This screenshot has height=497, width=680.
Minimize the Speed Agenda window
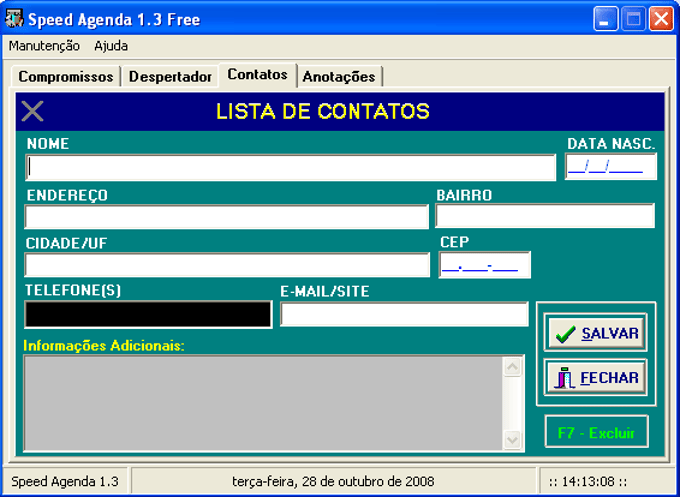tap(605, 19)
